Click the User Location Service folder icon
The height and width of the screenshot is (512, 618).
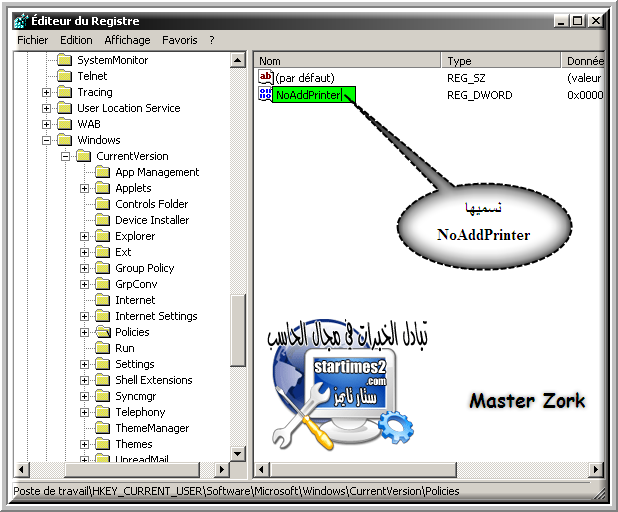(x=64, y=108)
